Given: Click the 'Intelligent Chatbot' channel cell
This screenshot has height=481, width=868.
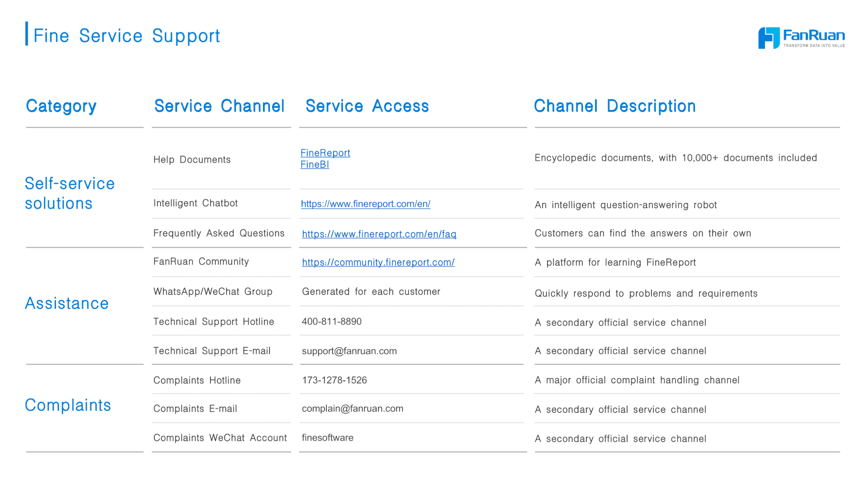Looking at the screenshot, I should 195,203.
